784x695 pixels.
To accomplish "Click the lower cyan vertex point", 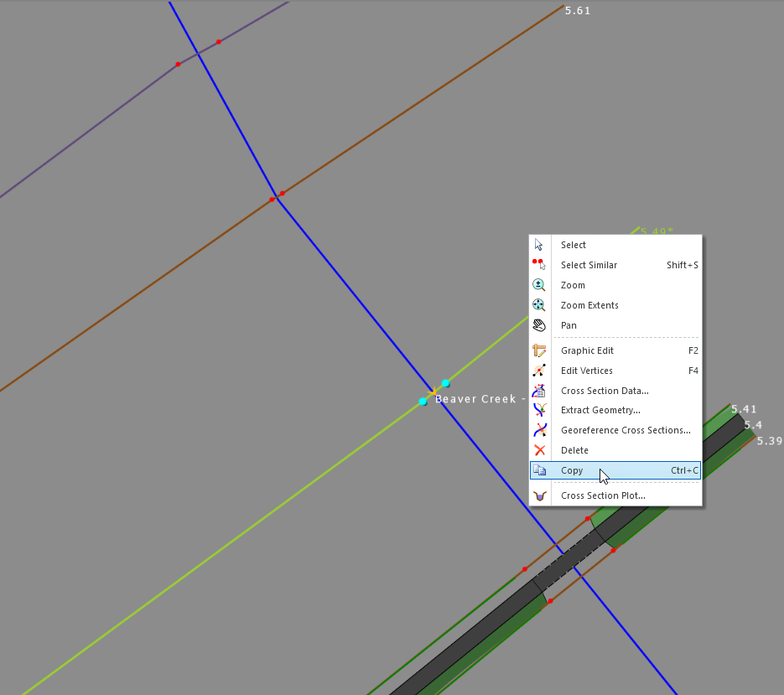I will tap(423, 402).
